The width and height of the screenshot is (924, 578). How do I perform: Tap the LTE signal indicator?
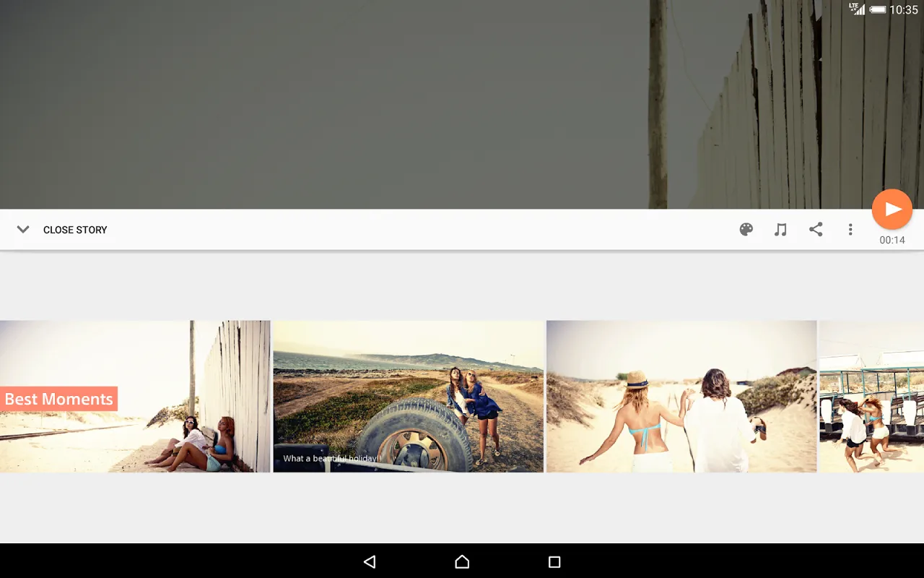tap(857, 9)
